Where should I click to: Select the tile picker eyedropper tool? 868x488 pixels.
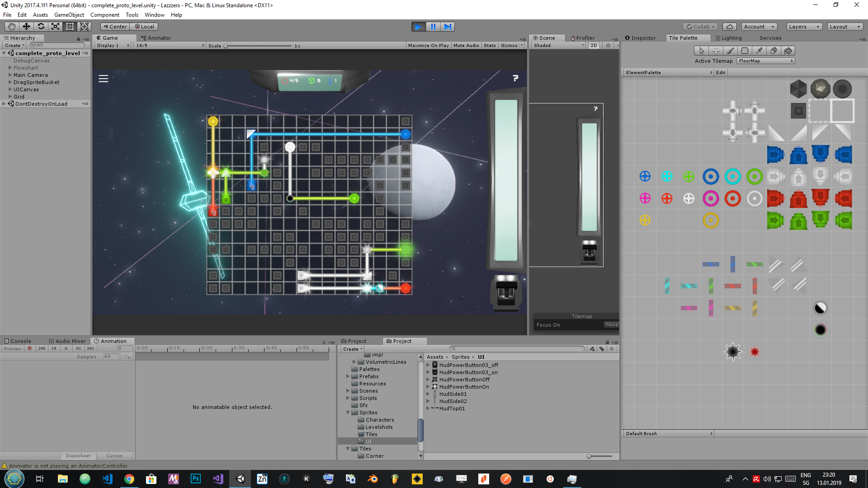click(759, 51)
